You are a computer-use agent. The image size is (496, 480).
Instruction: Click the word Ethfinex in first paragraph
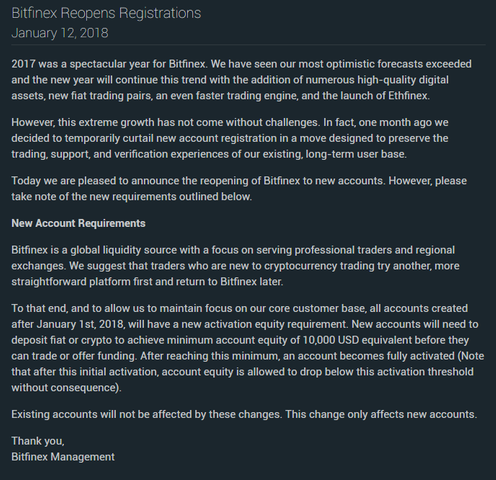pos(408,96)
